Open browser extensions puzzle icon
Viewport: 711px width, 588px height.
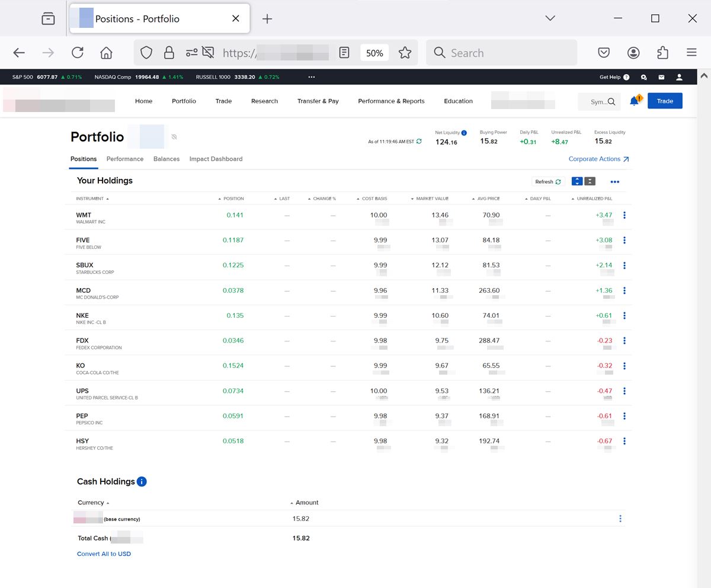tap(662, 53)
